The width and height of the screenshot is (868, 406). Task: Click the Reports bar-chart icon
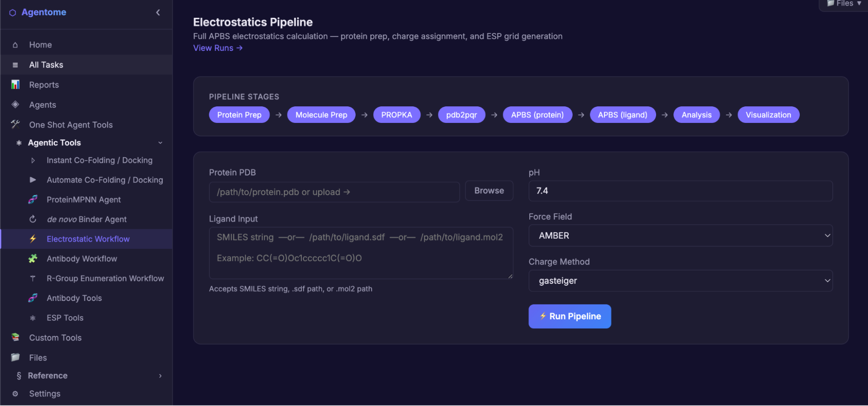click(15, 85)
